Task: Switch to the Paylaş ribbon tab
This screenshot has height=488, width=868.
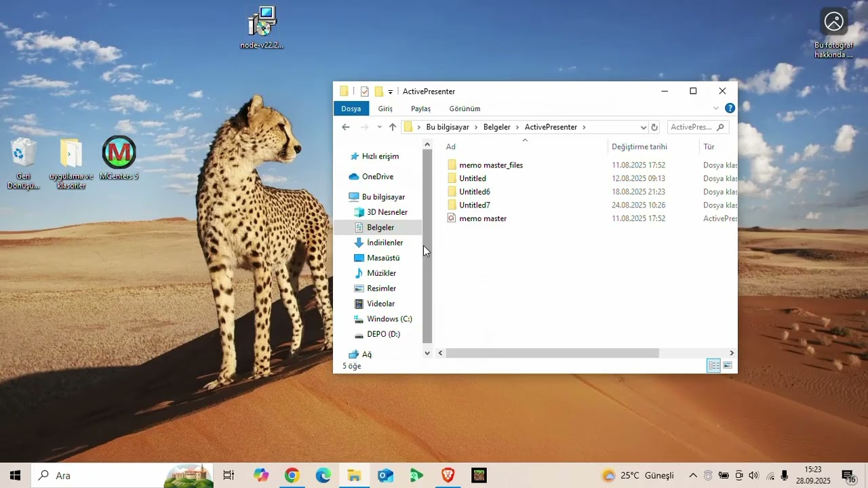Action: coord(420,108)
